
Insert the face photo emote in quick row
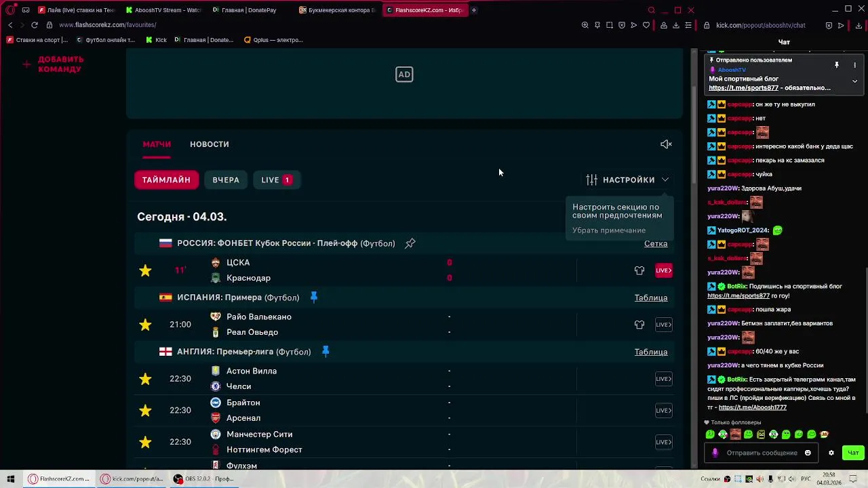pyautogui.click(x=735, y=434)
